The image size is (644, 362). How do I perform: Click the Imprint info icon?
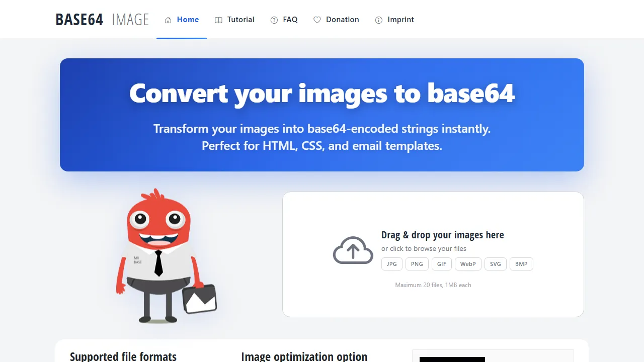(x=379, y=20)
